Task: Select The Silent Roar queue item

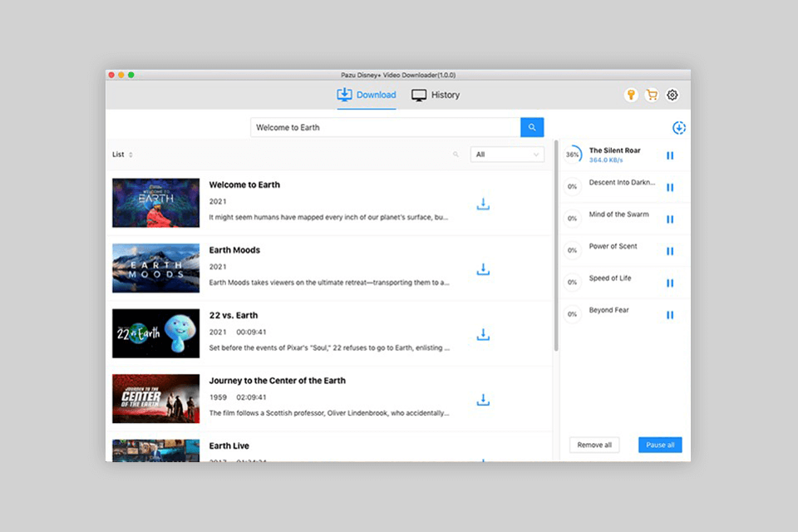Action: (x=625, y=155)
